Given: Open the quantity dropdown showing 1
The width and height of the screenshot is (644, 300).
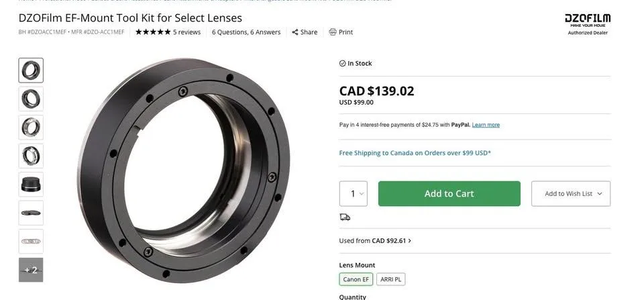Looking at the screenshot, I should 354,193.
